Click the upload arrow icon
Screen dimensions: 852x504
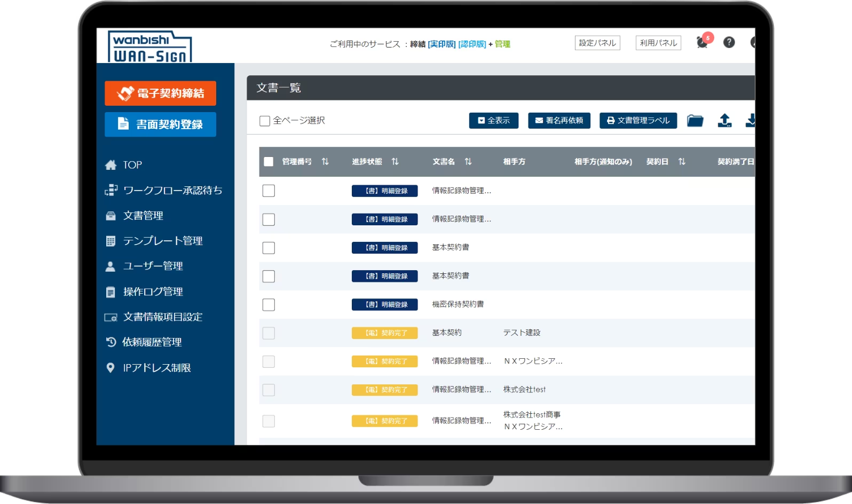coord(724,120)
